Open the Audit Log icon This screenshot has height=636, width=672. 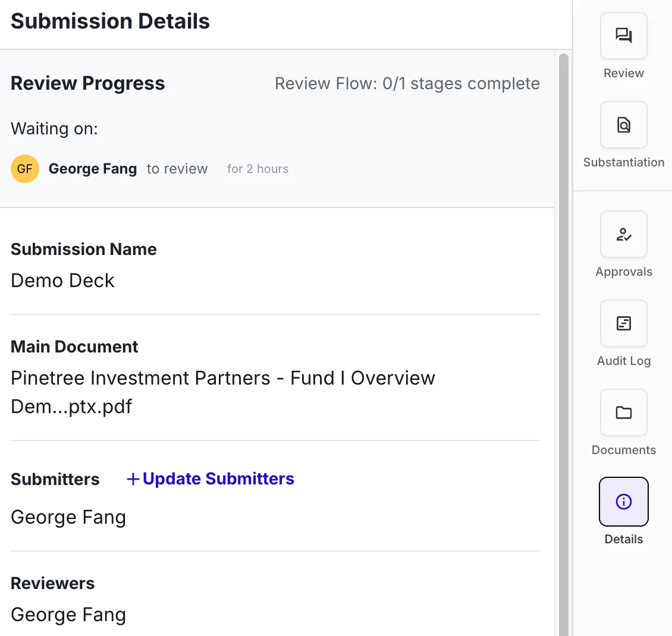(x=624, y=323)
